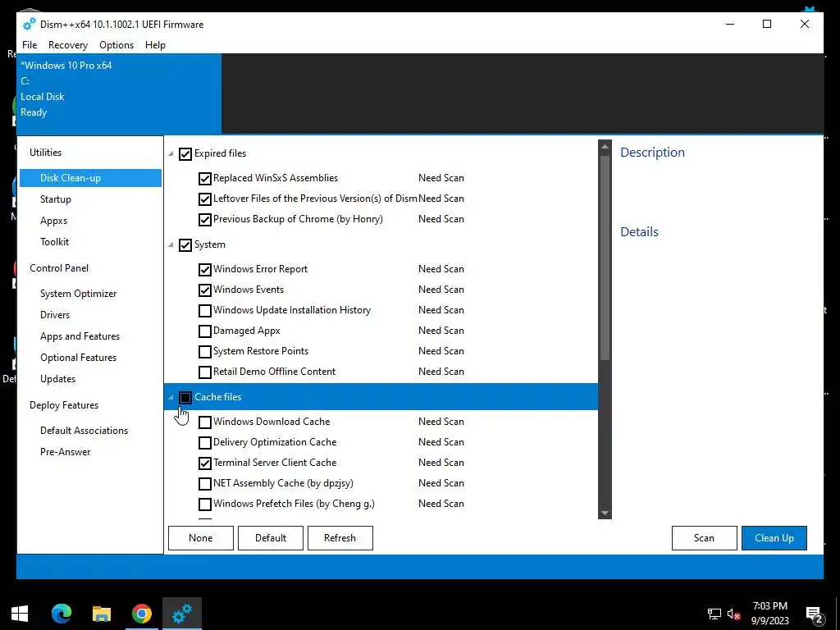Enable System Restore Points checkbox
This screenshot has width=840, height=630.
[x=204, y=352]
